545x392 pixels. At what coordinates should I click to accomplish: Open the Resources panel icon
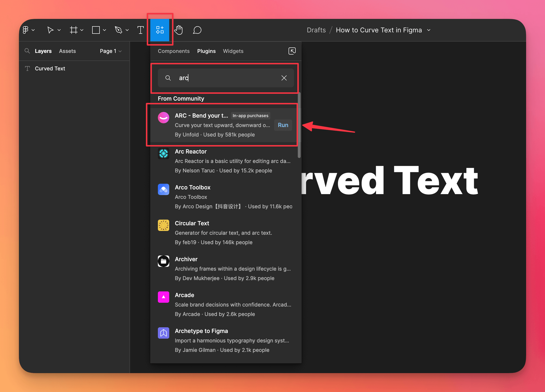(x=160, y=30)
